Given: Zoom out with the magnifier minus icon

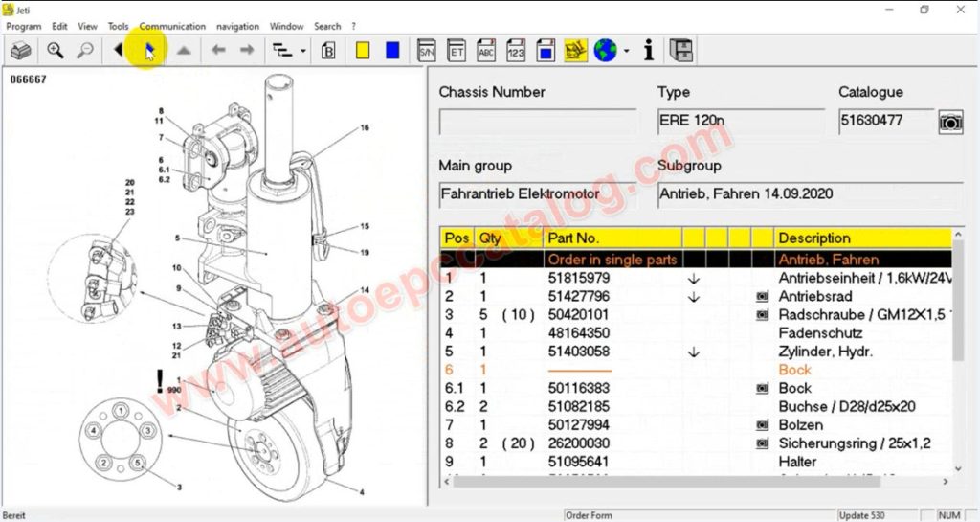Looking at the screenshot, I should [x=85, y=51].
